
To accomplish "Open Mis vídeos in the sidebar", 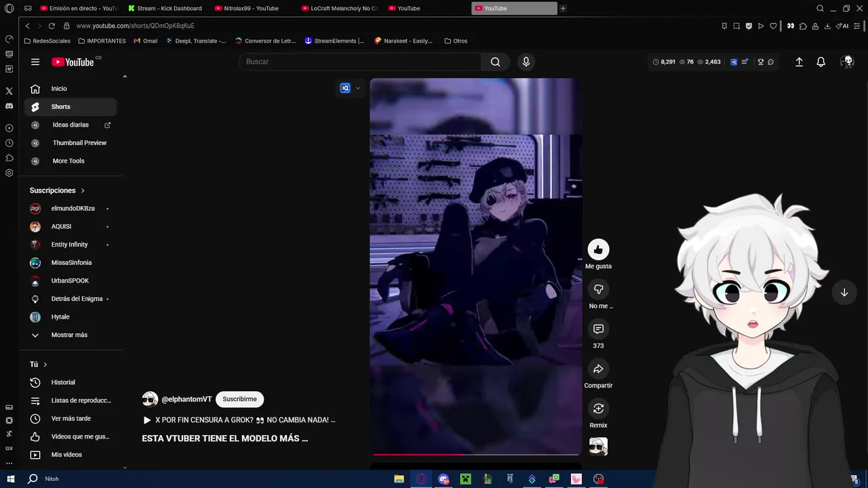I will coord(71,455).
